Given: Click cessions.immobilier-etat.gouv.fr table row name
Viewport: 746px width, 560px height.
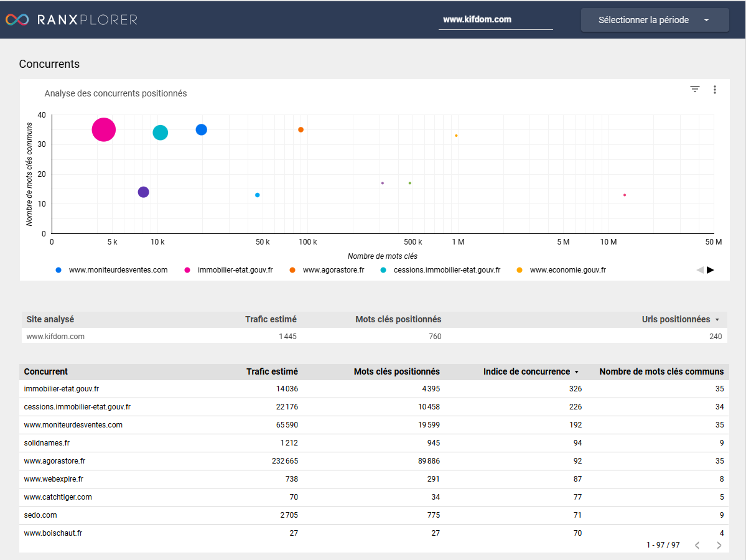Looking at the screenshot, I should click(x=77, y=407).
